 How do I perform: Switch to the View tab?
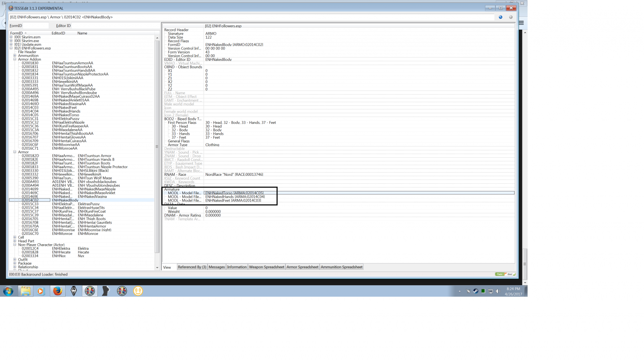tap(167, 267)
